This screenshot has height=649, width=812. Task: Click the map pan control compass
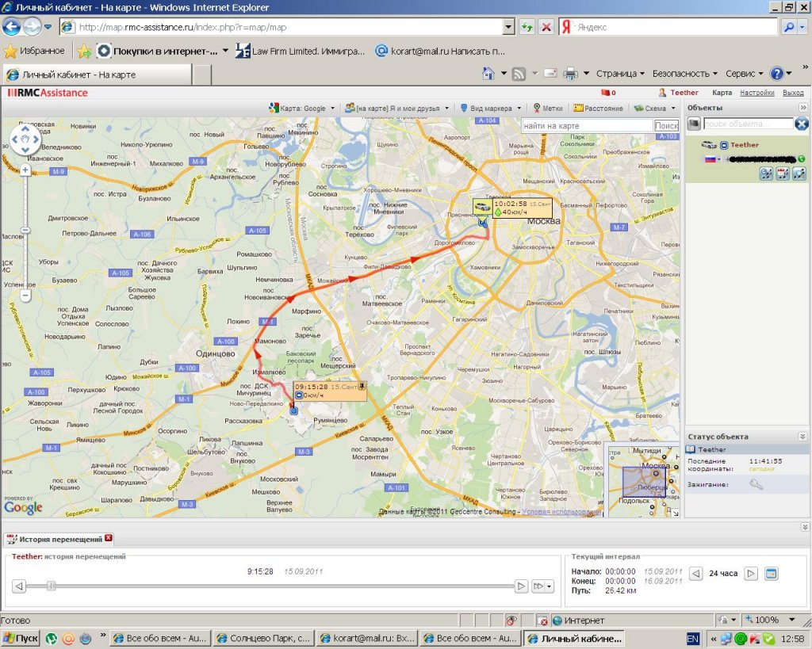tap(25, 139)
